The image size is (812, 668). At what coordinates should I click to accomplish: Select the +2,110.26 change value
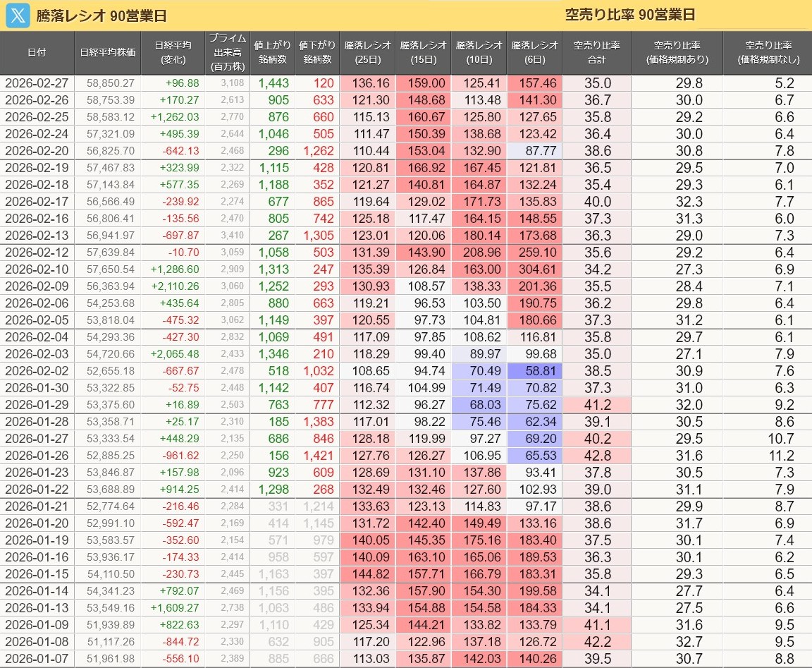[x=172, y=286]
